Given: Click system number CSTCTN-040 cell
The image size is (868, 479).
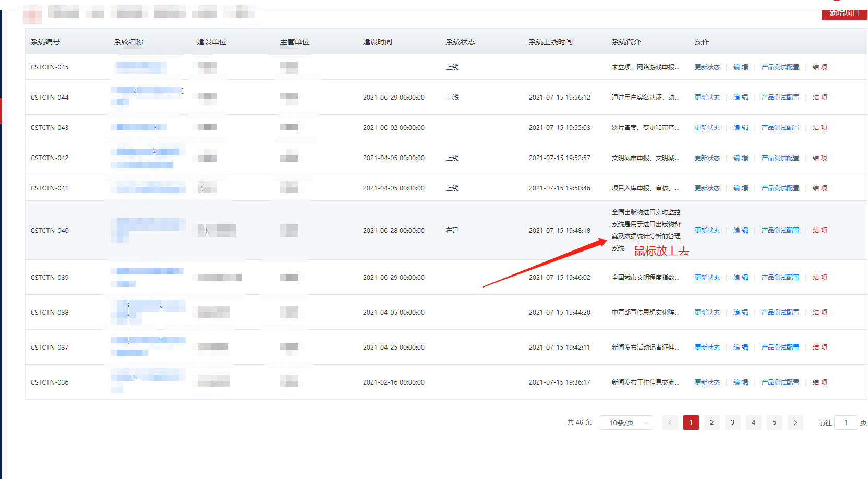Looking at the screenshot, I should (50, 231).
